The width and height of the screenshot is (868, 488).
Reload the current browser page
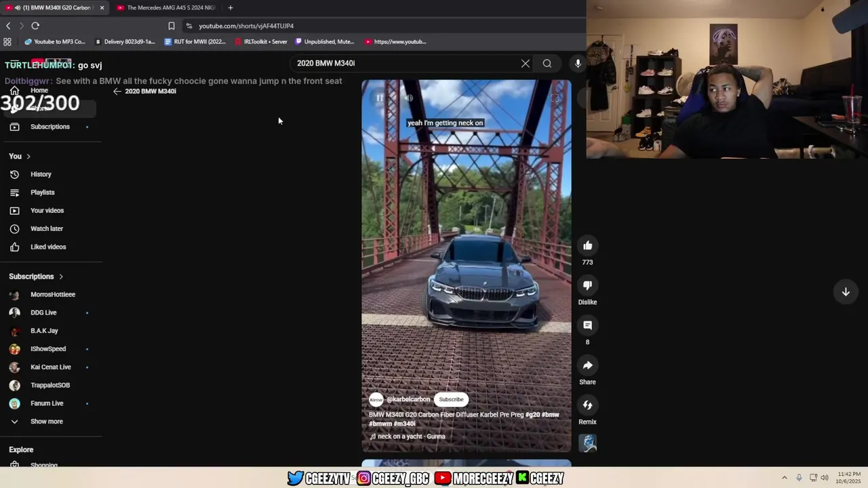[x=35, y=26]
